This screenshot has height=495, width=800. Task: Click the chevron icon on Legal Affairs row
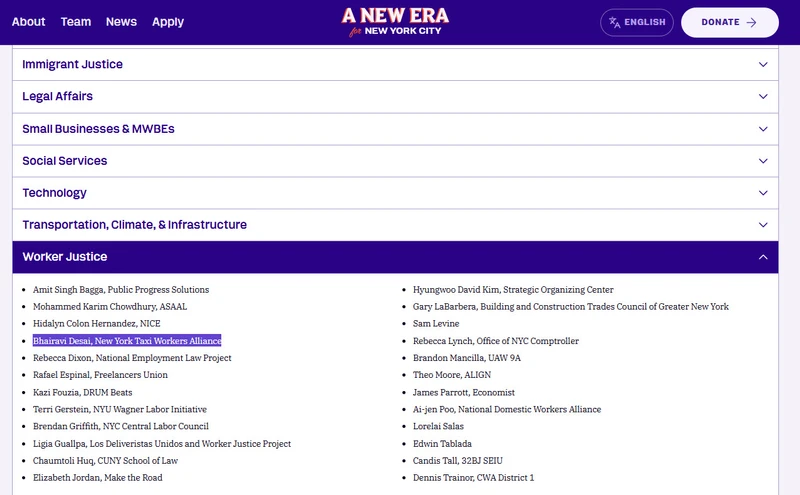pyautogui.click(x=763, y=96)
